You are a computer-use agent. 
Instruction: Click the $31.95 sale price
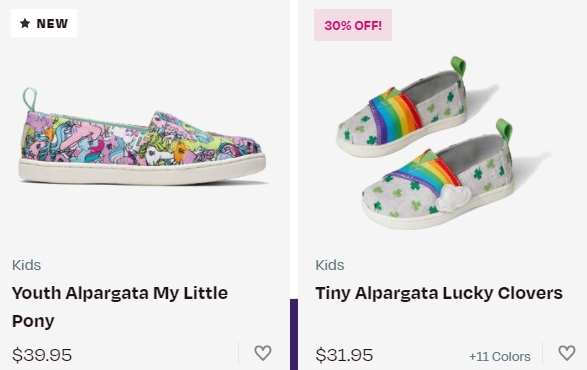click(x=344, y=355)
